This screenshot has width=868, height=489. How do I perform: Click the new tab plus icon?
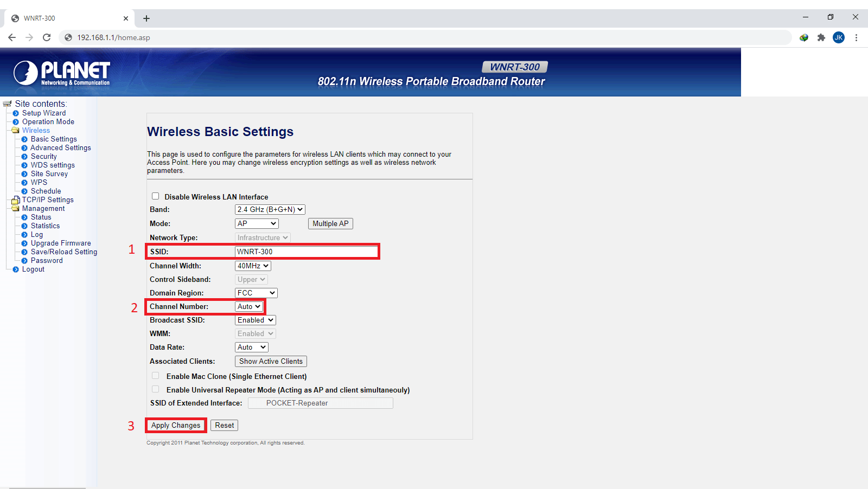(146, 18)
